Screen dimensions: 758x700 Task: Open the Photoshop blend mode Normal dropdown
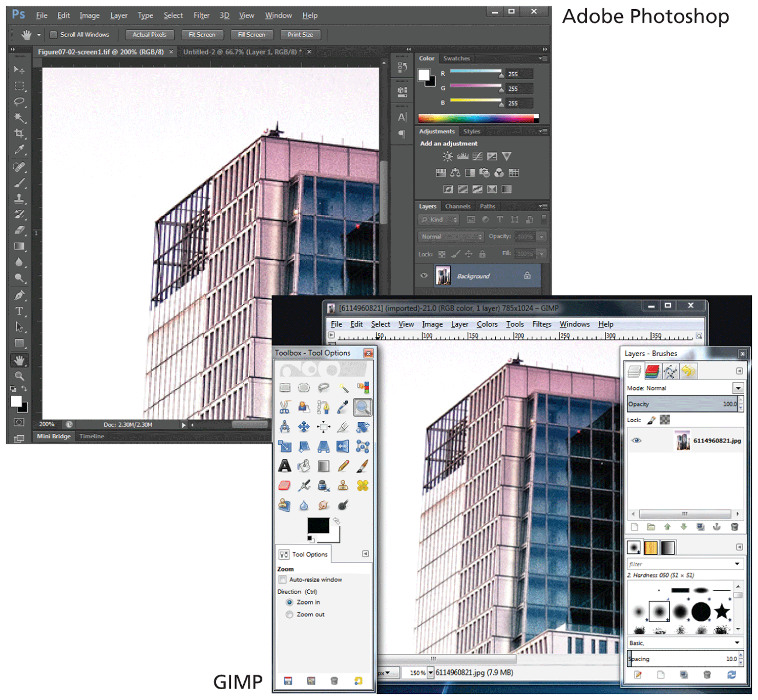(451, 237)
